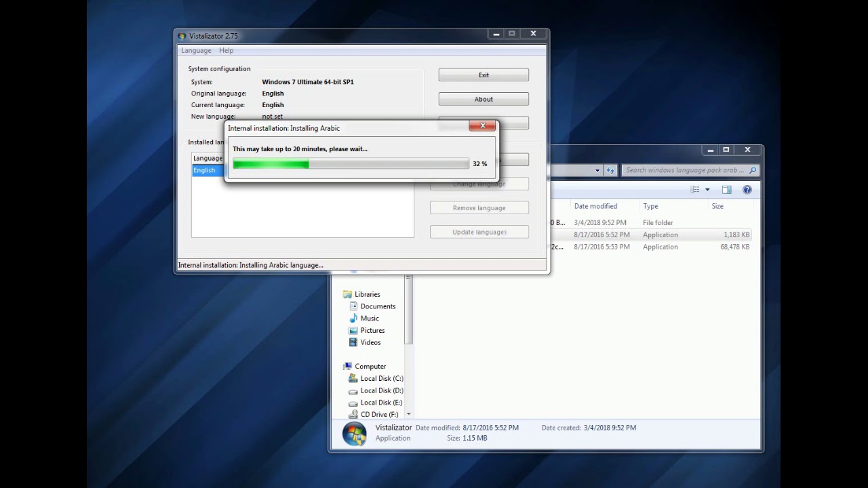
Task: Click the Computer icon in navigation pane
Action: pos(347,366)
